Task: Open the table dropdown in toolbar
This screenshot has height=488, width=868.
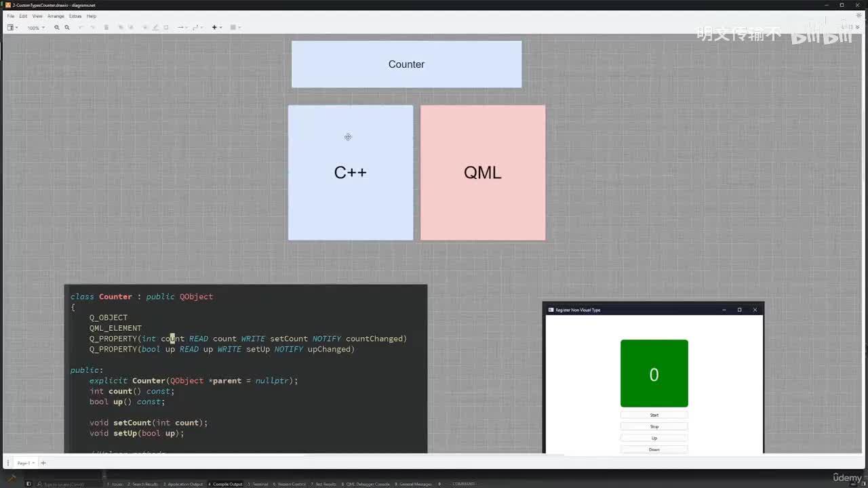Action: pyautogui.click(x=235, y=28)
